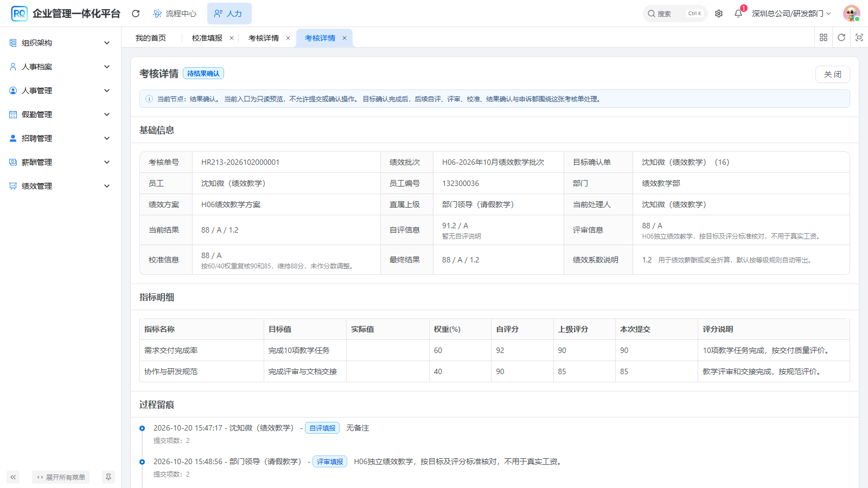Close the 校准填报 tab

(232, 38)
